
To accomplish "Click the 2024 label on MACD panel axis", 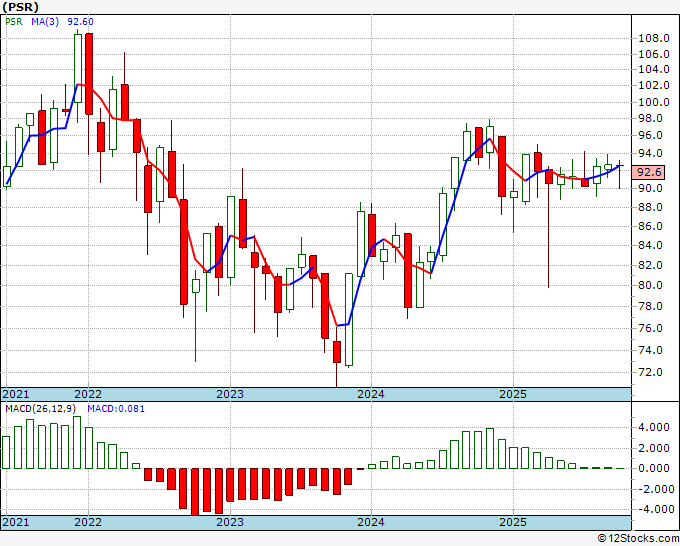I will (x=371, y=522).
